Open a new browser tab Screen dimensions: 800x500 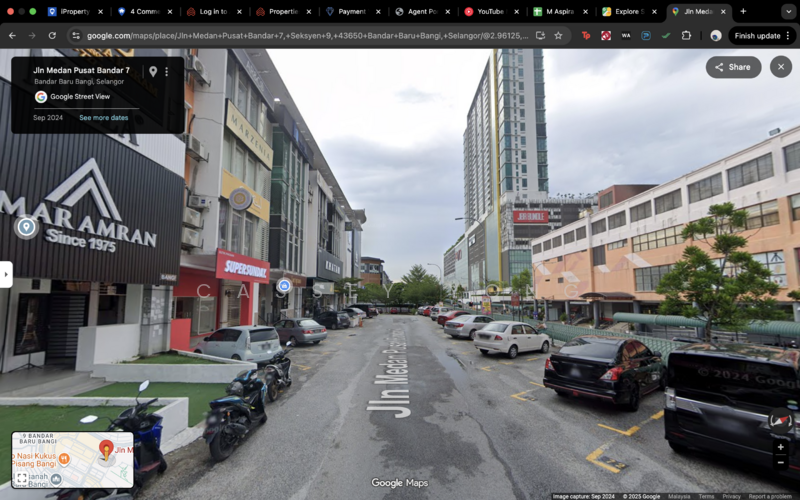coord(742,11)
